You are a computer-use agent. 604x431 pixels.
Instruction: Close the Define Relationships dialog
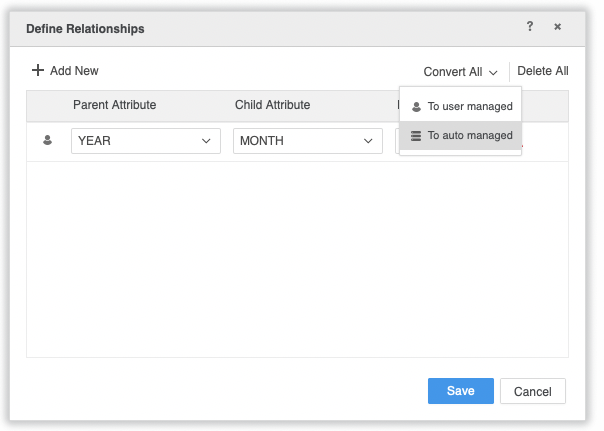coord(557,27)
